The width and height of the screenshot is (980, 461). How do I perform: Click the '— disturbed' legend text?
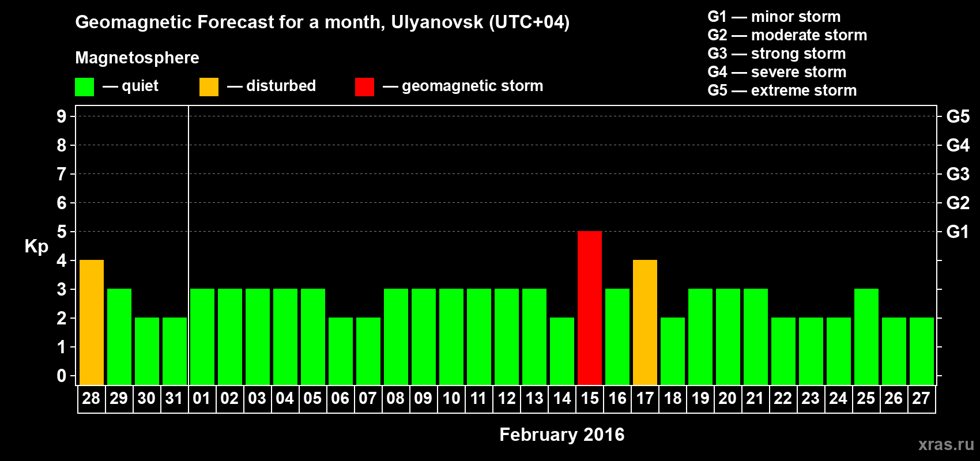(272, 86)
